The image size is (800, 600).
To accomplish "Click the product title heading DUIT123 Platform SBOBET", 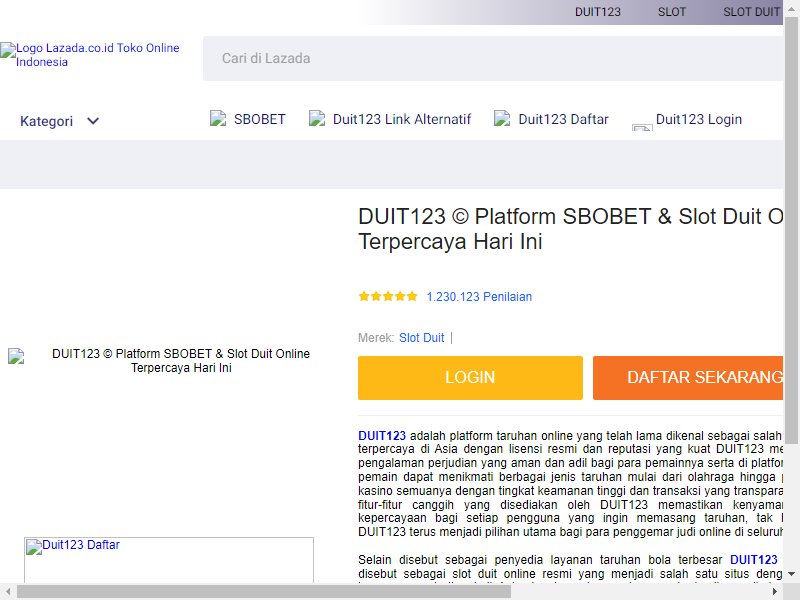I will tap(570, 229).
